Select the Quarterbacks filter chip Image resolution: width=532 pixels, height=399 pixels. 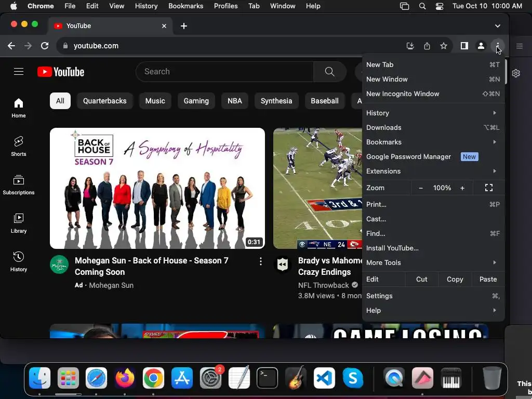pyautogui.click(x=105, y=101)
